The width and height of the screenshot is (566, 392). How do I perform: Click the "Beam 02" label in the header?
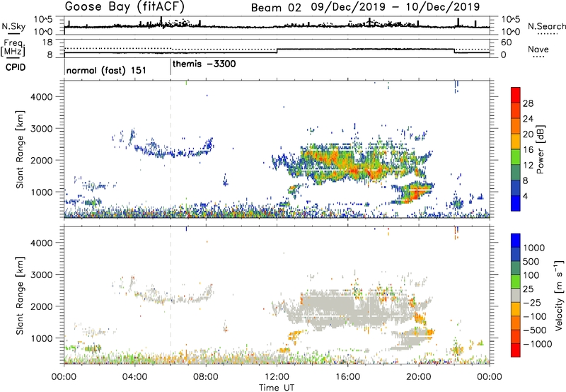[276, 7]
